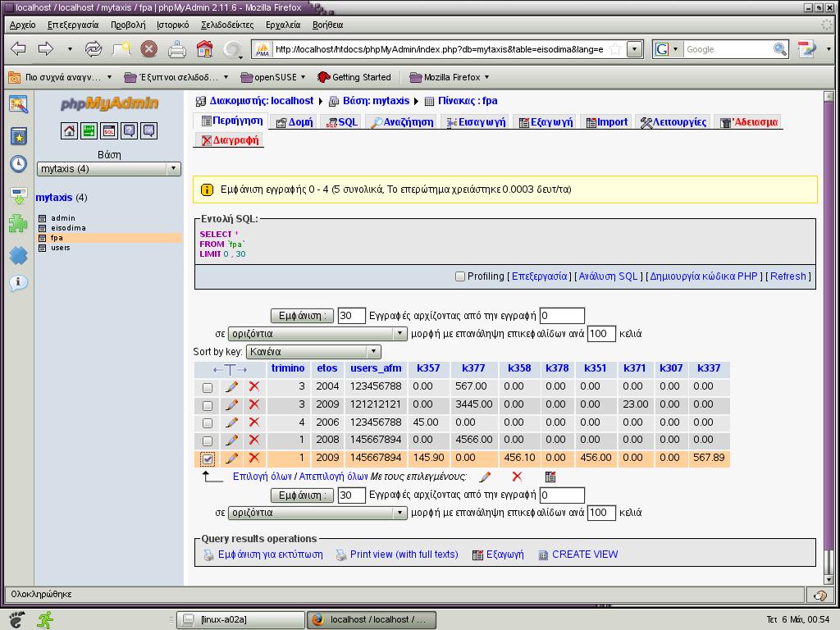Edit selected rows using bottom pencil icon
Viewport: 840px width, 630px height.
(486, 477)
